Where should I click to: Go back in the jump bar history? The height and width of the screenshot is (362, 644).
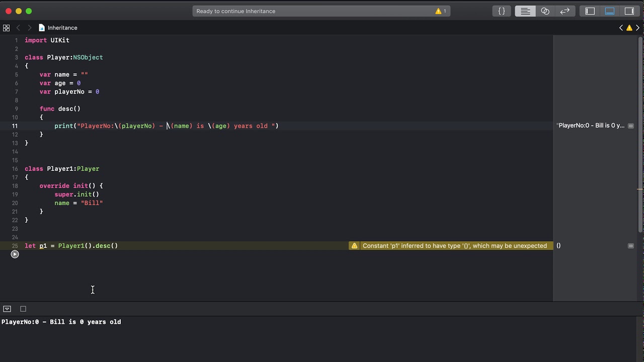click(x=18, y=28)
